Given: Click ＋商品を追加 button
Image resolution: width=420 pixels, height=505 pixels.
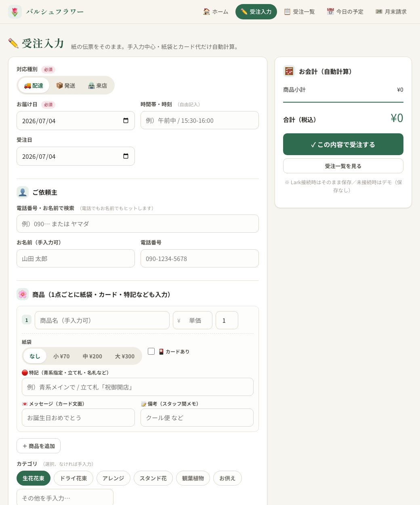Looking at the screenshot, I should (38, 446).
